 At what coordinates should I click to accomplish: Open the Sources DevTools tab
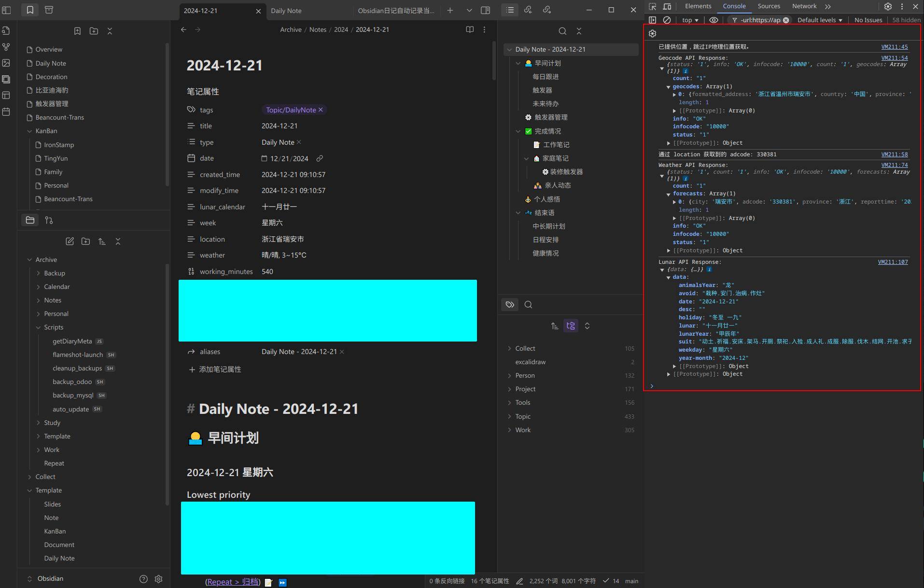coord(769,6)
